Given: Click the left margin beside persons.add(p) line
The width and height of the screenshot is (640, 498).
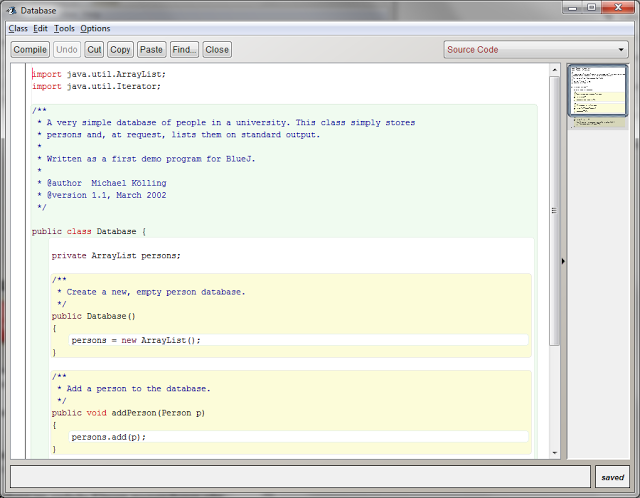Looking at the screenshot, I should click(x=18, y=437).
